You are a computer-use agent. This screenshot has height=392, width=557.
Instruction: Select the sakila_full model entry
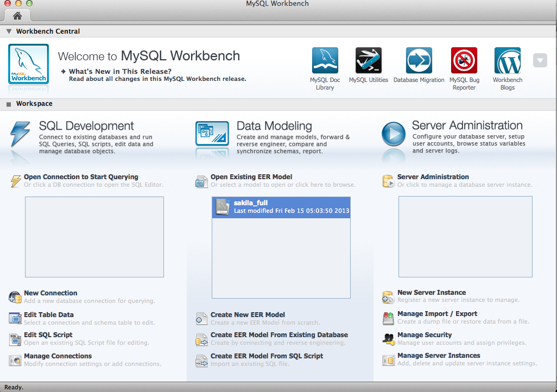click(x=281, y=207)
